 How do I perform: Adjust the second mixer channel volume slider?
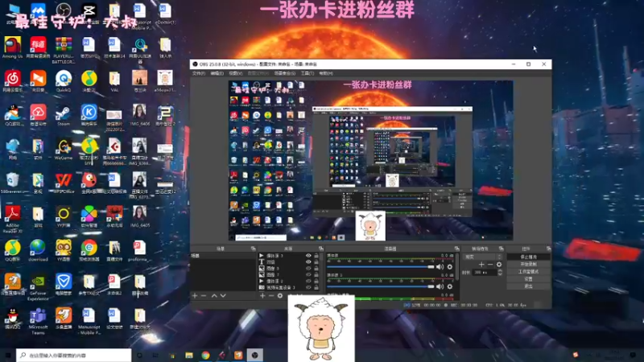tap(380, 286)
